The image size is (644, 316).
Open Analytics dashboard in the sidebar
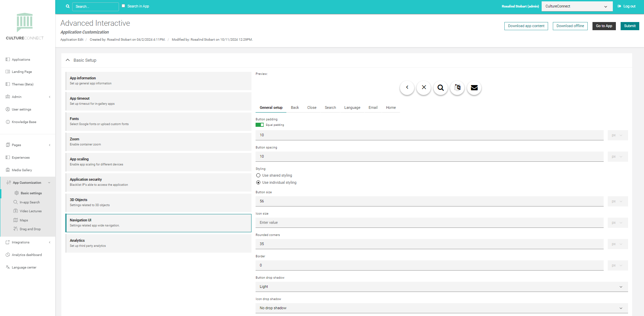click(27, 255)
